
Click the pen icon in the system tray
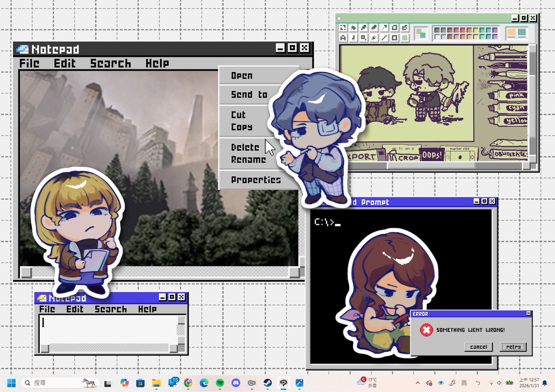pos(452,383)
